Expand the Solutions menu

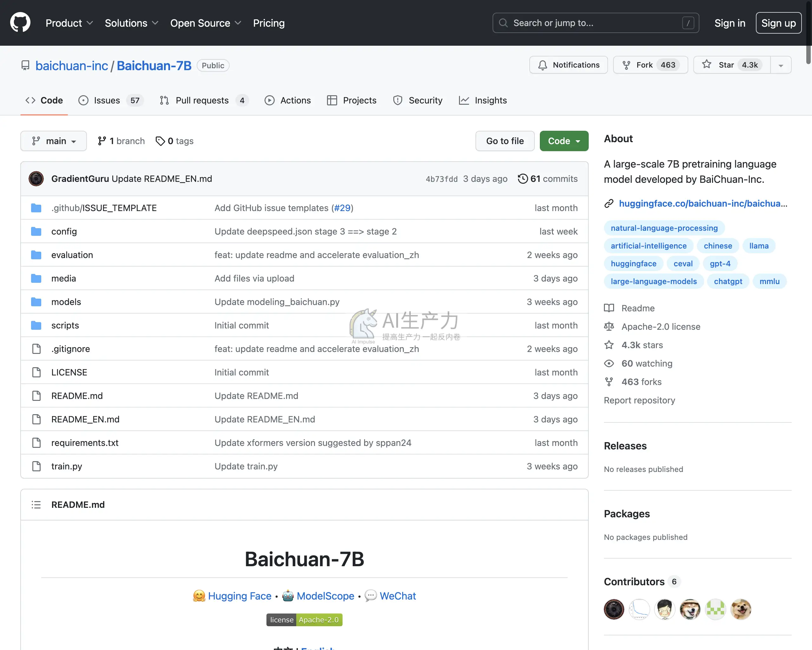pos(131,23)
